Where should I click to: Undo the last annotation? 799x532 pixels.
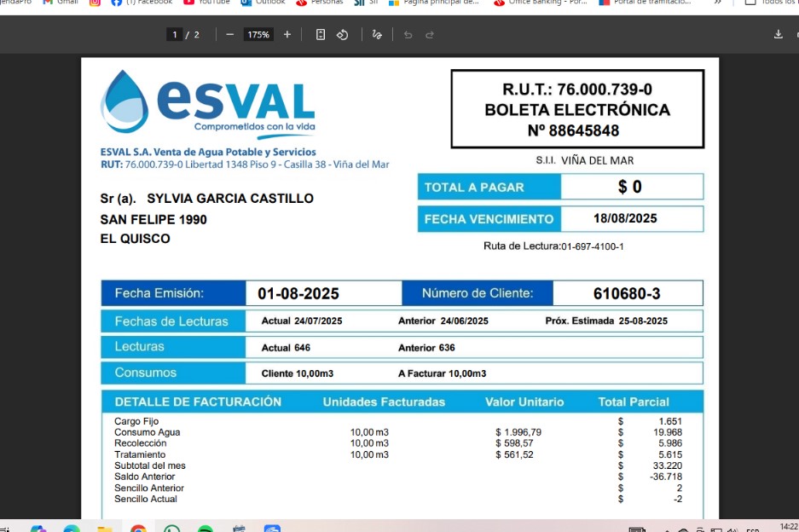[x=408, y=35]
